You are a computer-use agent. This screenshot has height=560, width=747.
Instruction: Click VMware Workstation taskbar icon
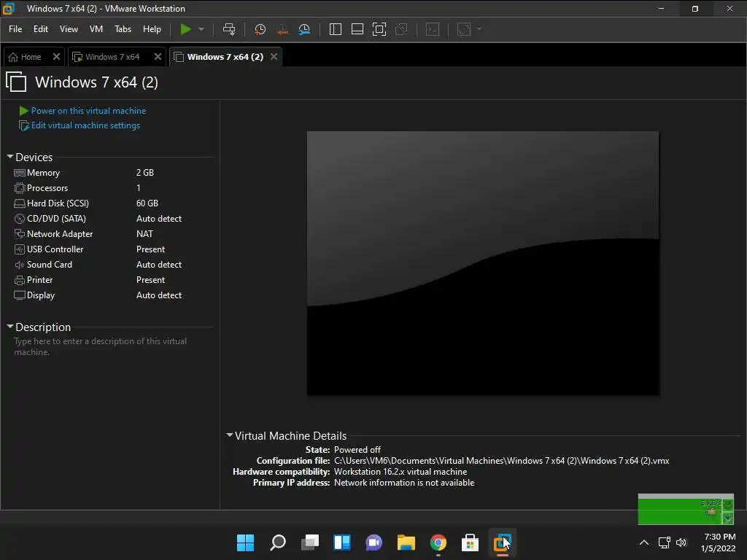coord(502,542)
